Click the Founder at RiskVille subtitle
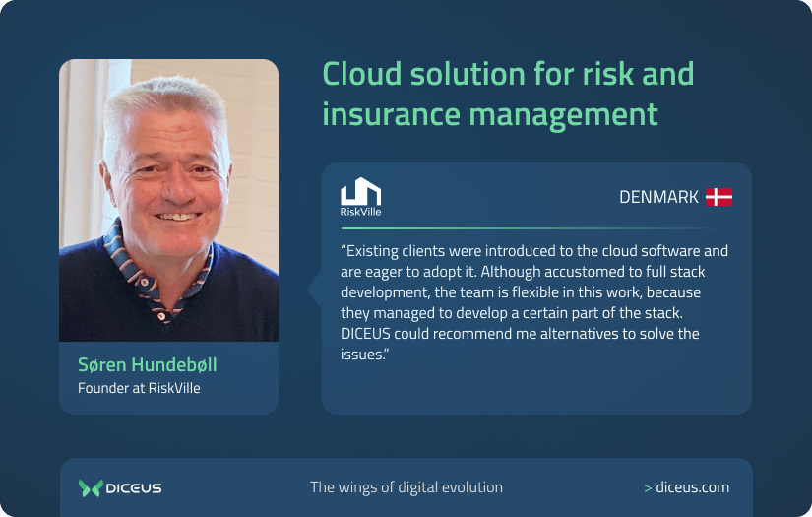The image size is (812, 517). click(139, 388)
